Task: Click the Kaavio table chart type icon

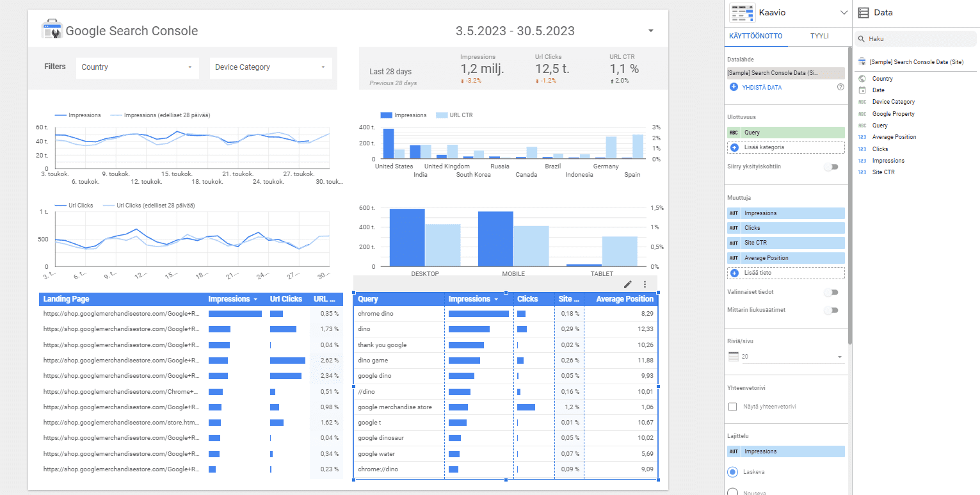Action: click(x=742, y=12)
